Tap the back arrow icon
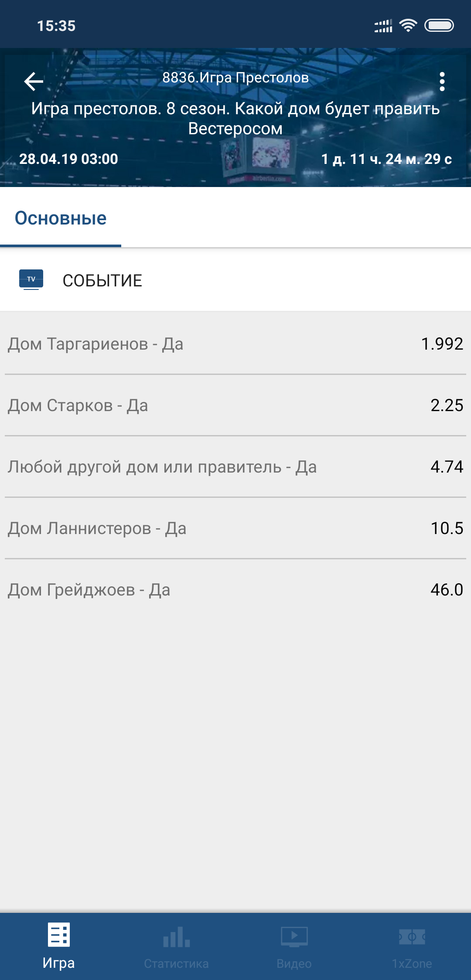The image size is (471, 980). click(34, 81)
